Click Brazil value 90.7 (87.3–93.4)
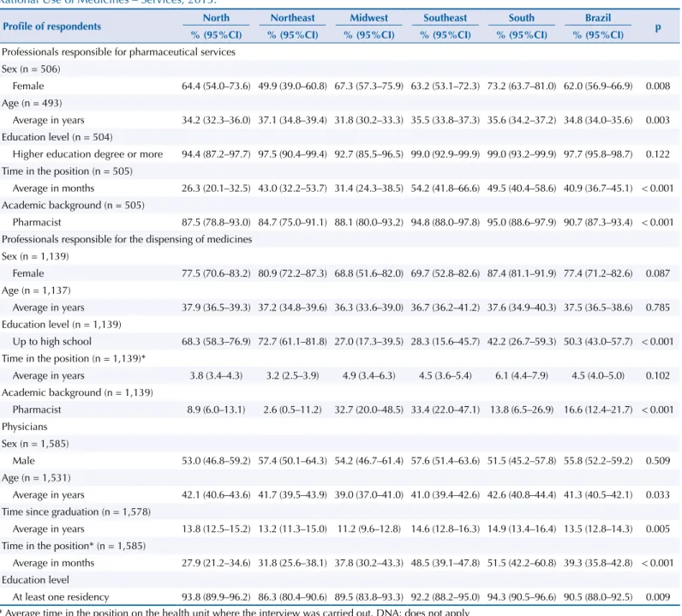This screenshot has width=682, height=616. click(x=598, y=222)
